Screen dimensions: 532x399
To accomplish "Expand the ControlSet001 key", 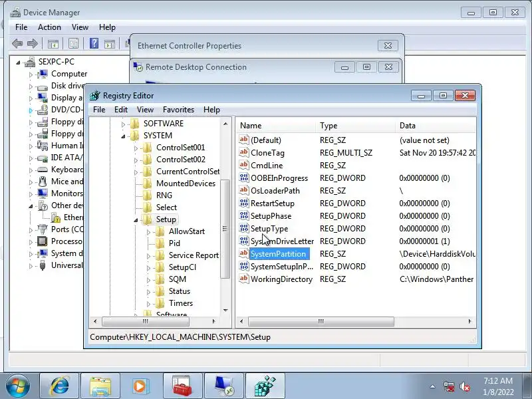I will (136, 148).
